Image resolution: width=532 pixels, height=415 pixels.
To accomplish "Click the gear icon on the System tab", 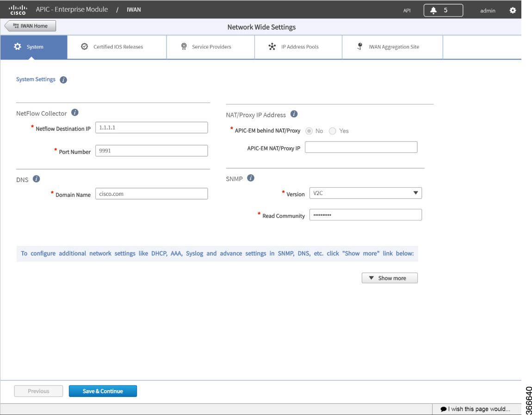I will click(x=17, y=47).
